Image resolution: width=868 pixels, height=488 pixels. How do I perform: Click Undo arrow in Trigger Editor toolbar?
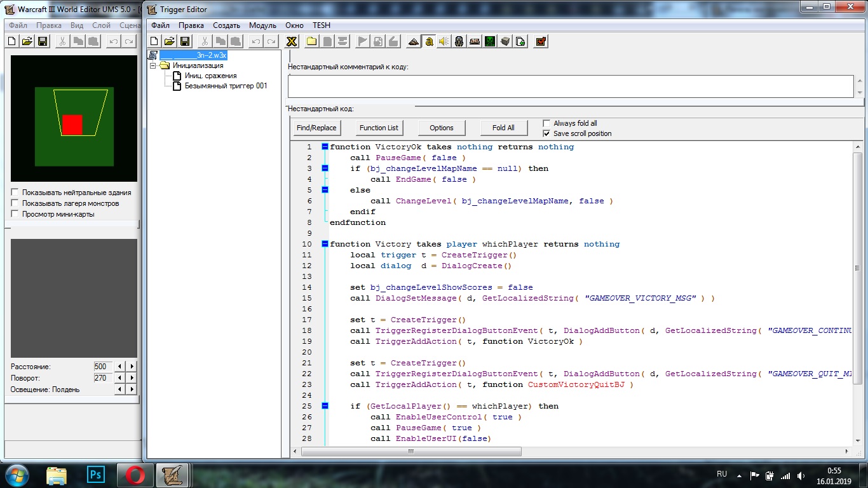pos(255,41)
